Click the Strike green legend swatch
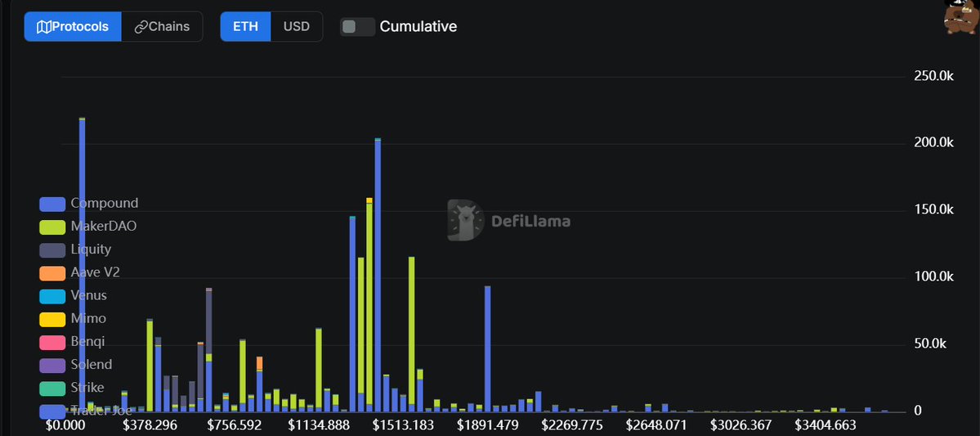This screenshot has height=436, width=980. pos(52,389)
